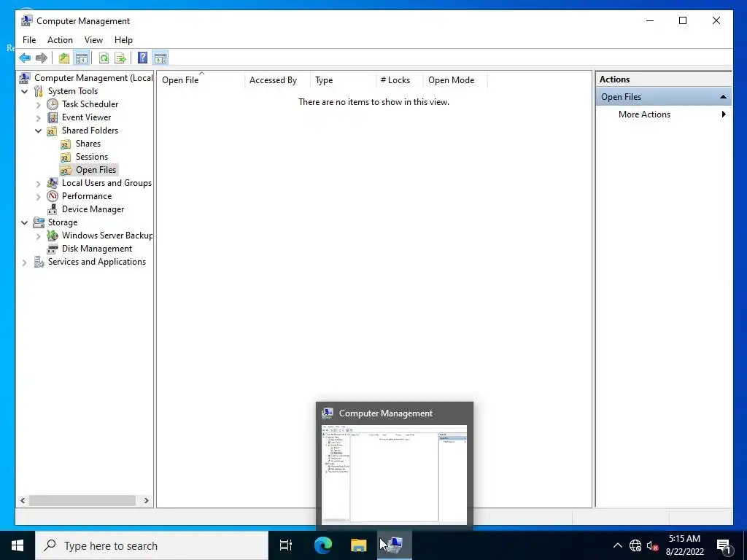
Task: Select the Open Files tree item
Action: point(96,170)
